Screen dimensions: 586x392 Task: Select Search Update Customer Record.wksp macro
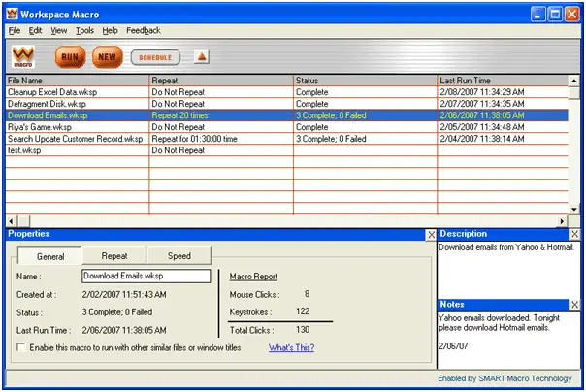pos(287,138)
